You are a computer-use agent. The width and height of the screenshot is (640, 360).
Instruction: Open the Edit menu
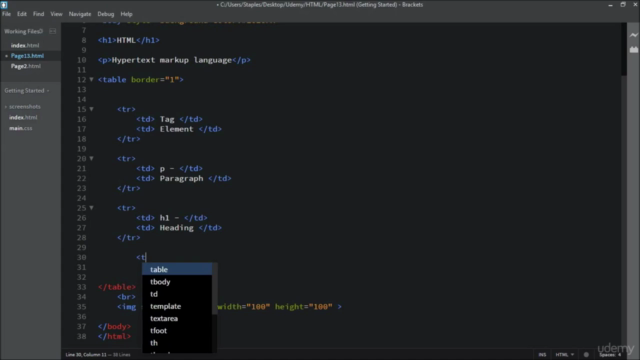point(22,14)
